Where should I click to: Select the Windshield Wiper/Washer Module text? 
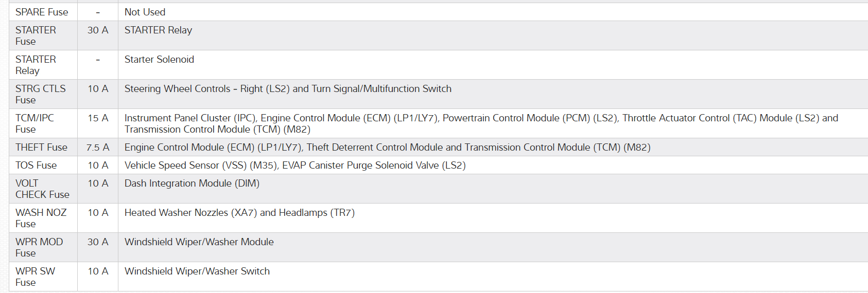click(199, 242)
